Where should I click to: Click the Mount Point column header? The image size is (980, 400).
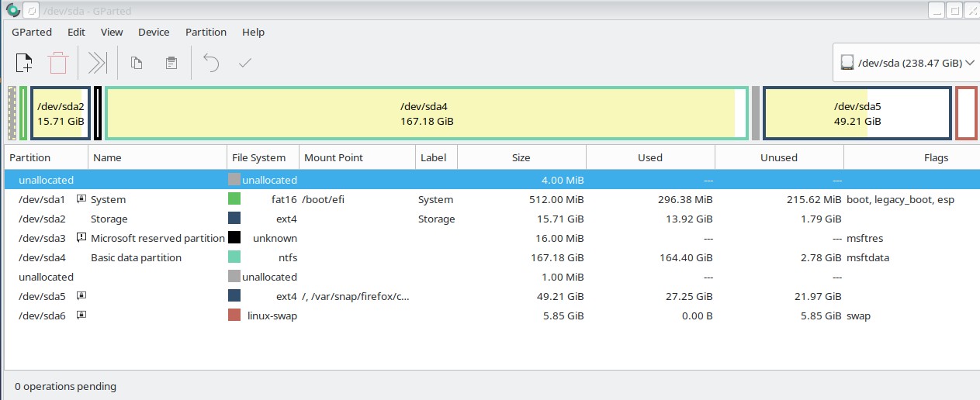(x=333, y=157)
